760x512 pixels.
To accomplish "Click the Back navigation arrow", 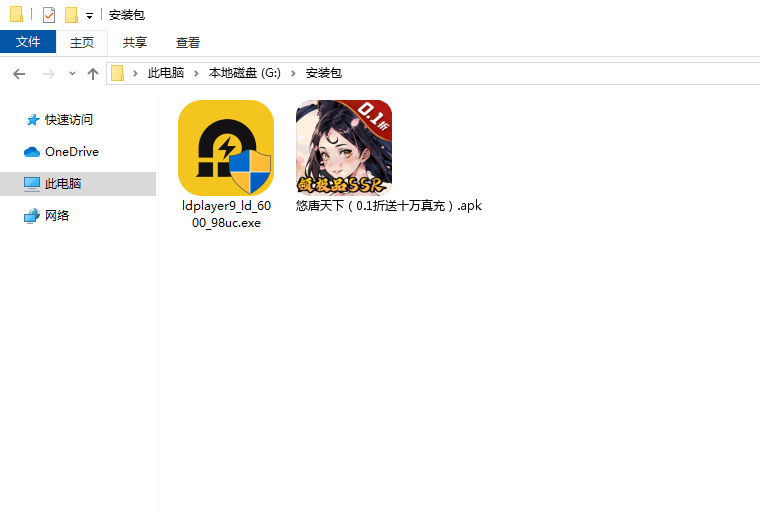I will click(19, 73).
